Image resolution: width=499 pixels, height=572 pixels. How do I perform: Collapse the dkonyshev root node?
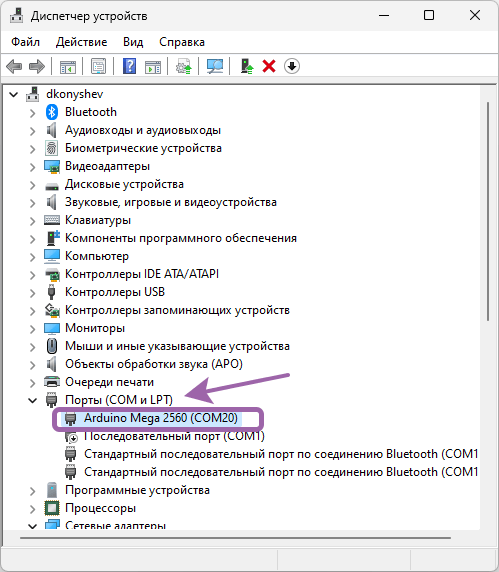pyautogui.click(x=13, y=95)
